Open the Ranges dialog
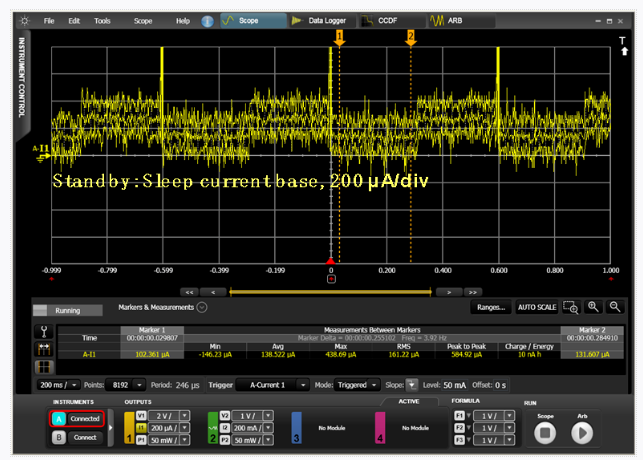 click(491, 307)
